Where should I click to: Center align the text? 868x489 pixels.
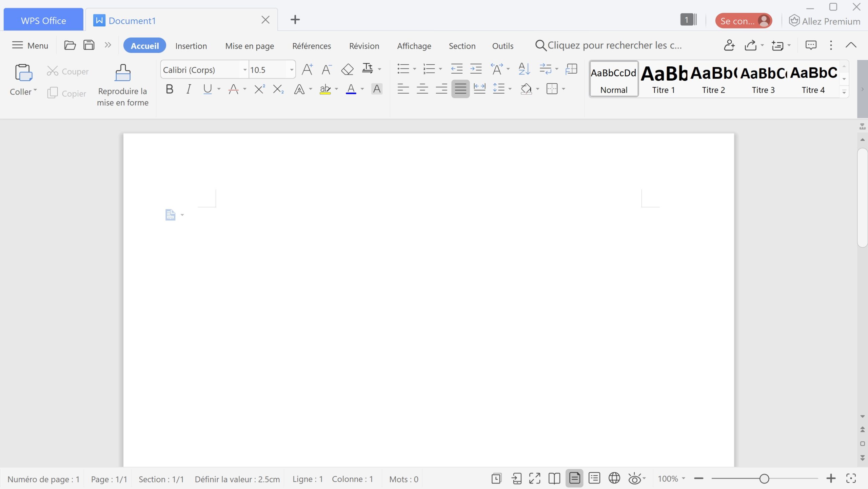point(422,89)
